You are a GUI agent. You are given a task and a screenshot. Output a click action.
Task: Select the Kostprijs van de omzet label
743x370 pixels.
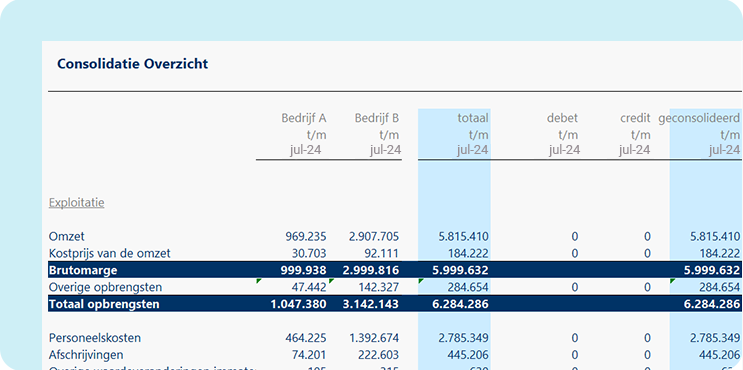[x=109, y=253]
